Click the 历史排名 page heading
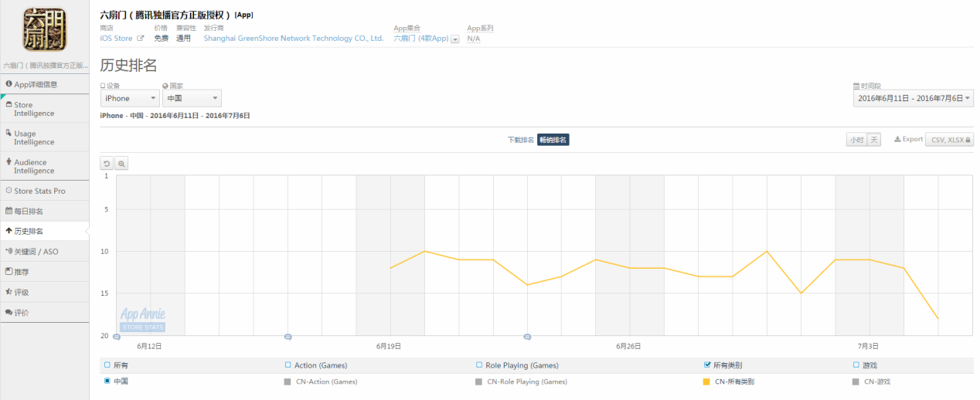This screenshot has width=980, height=400. [128, 66]
